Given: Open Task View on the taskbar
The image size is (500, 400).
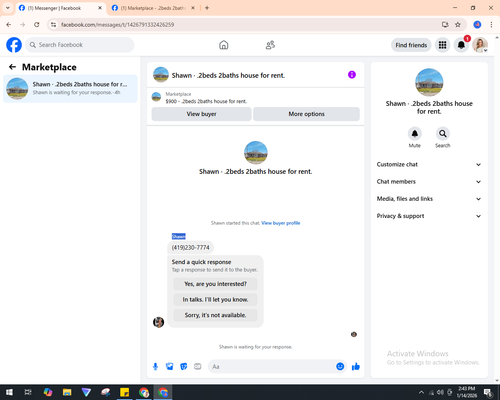Looking at the screenshot, I should coord(28,392).
